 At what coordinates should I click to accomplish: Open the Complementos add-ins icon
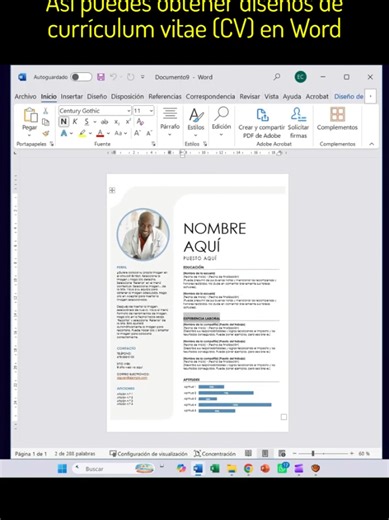[x=337, y=114]
